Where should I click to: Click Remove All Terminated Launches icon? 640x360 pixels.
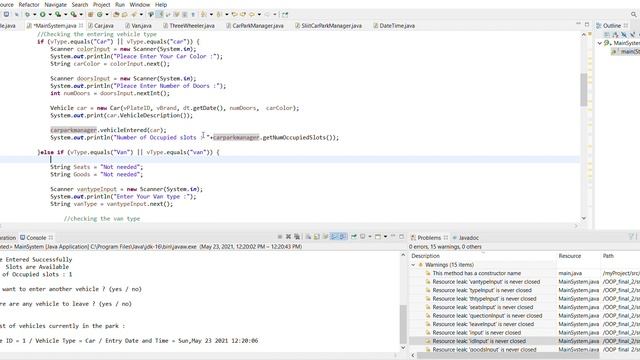297,237
